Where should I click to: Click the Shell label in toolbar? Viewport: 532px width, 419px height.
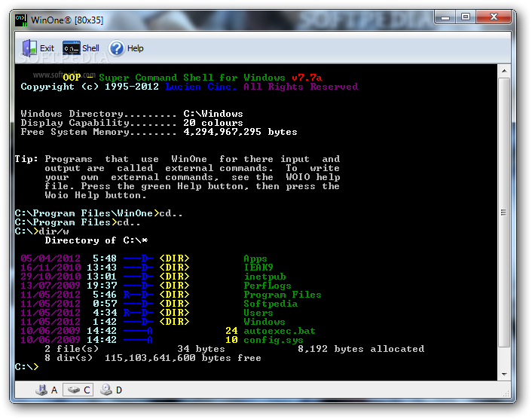(x=90, y=48)
